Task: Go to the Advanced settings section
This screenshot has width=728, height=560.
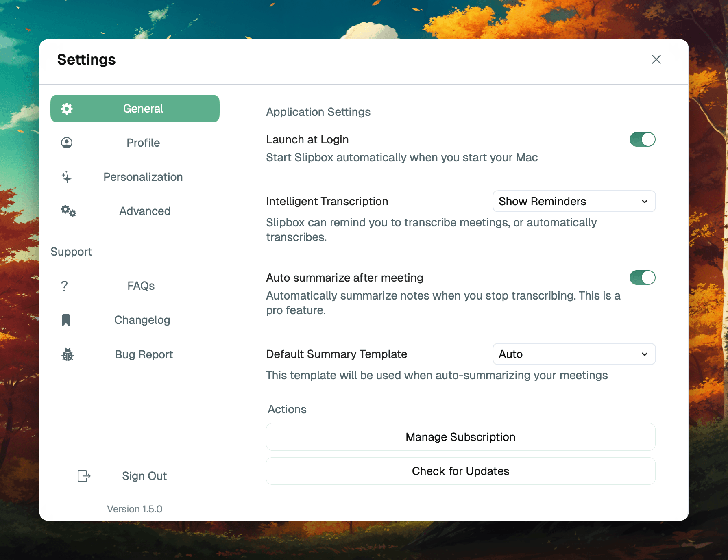Action: coord(135,211)
